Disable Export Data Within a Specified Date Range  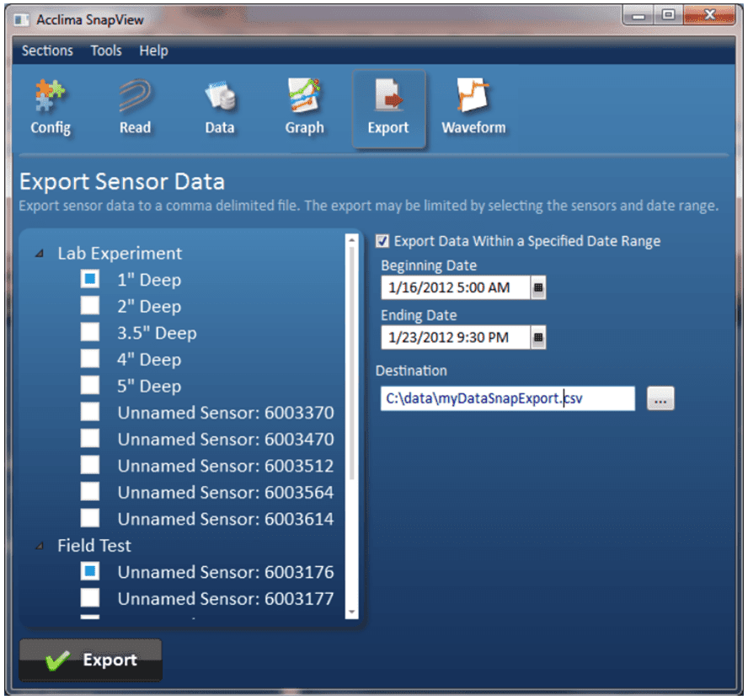tap(383, 241)
